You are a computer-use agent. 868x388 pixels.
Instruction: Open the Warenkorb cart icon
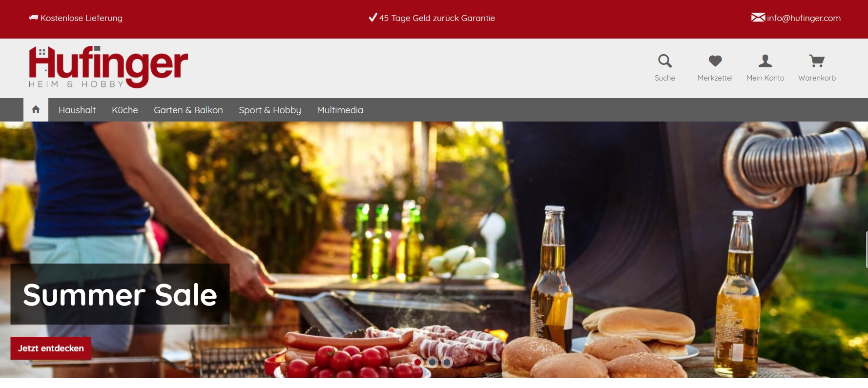click(817, 61)
